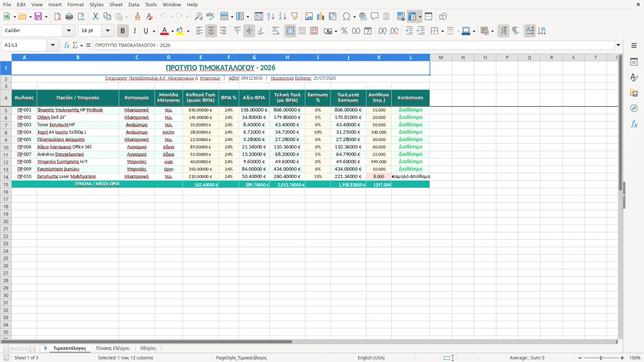Click Sort Ascending icon
The image size is (644, 362).
pos(271,17)
